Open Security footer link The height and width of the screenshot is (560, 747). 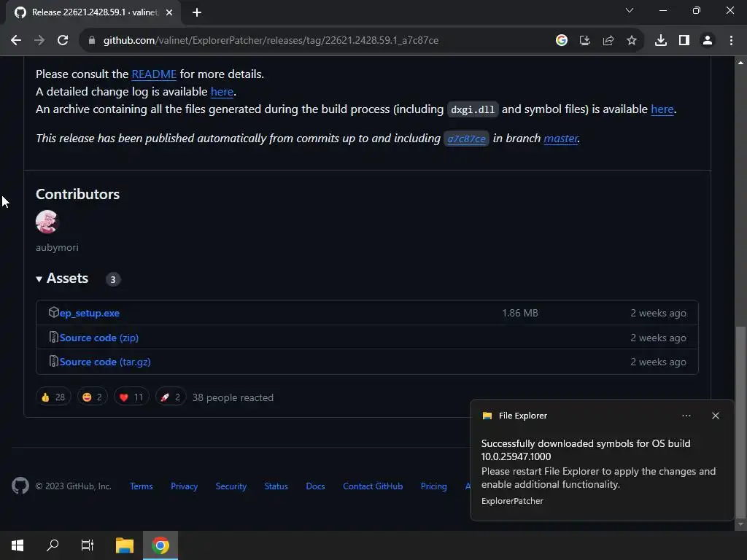coord(231,486)
